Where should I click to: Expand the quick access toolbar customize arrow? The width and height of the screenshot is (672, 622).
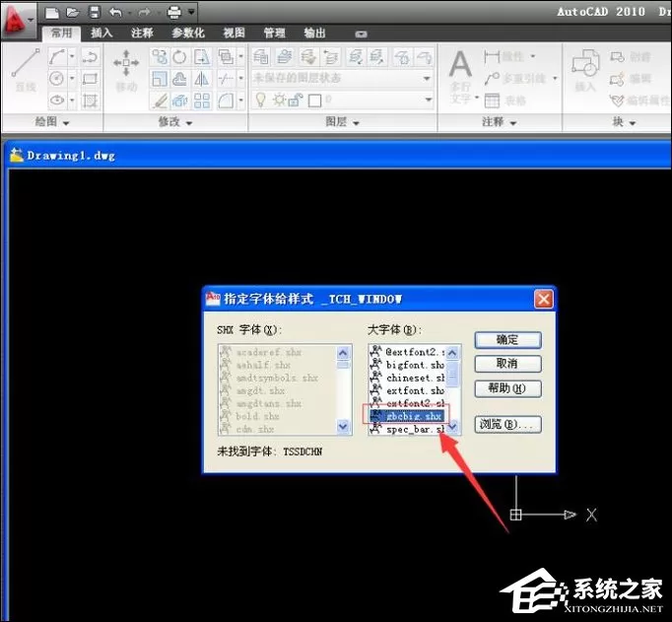(x=191, y=12)
